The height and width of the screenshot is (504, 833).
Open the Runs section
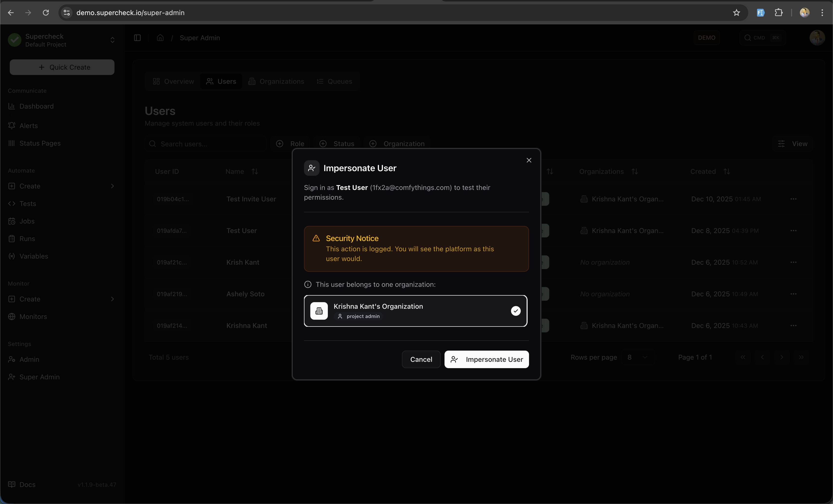click(x=27, y=239)
